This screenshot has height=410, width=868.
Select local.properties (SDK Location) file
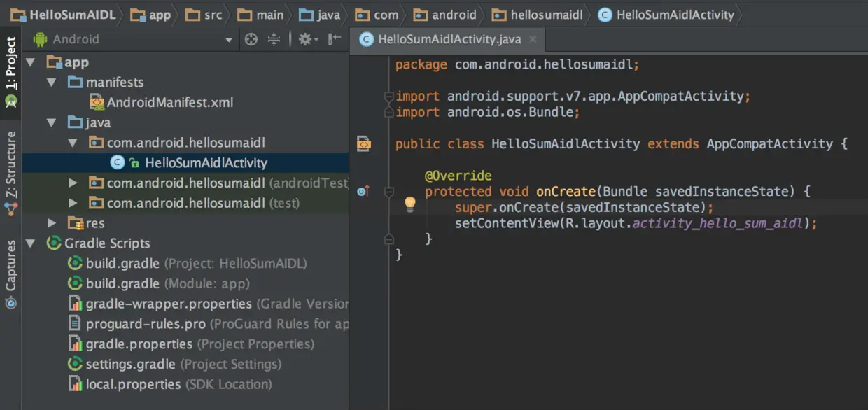click(x=178, y=384)
